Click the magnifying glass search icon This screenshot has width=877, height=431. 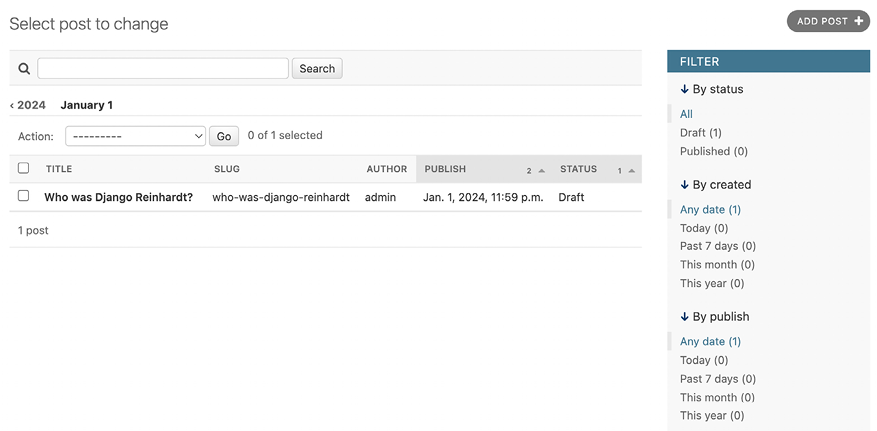(x=24, y=69)
